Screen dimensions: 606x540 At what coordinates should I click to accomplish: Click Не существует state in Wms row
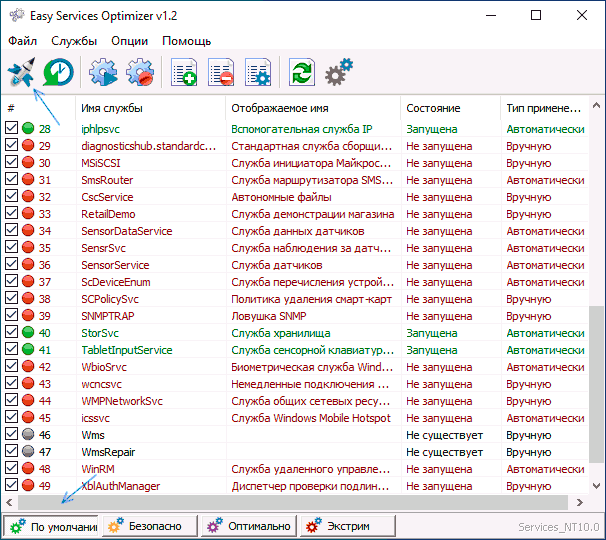pyautogui.click(x=444, y=435)
